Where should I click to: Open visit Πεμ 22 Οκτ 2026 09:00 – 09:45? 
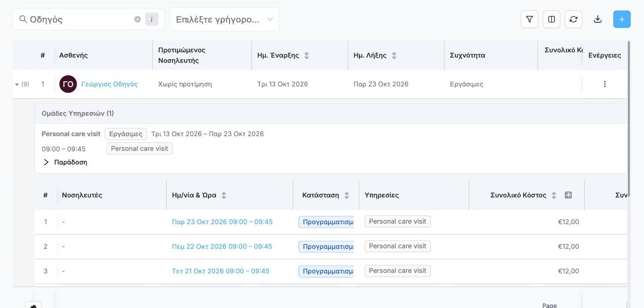(x=222, y=246)
